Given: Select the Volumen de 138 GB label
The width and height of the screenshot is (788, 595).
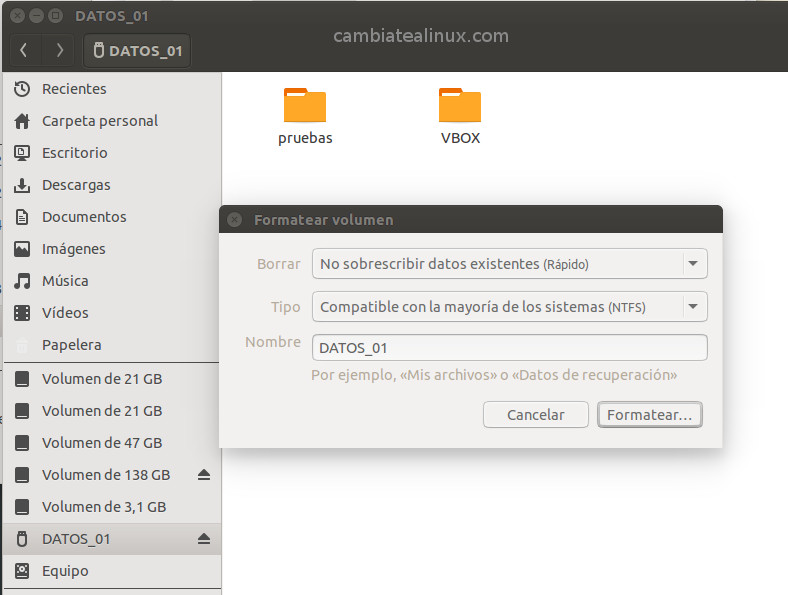Looking at the screenshot, I should [x=106, y=475].
